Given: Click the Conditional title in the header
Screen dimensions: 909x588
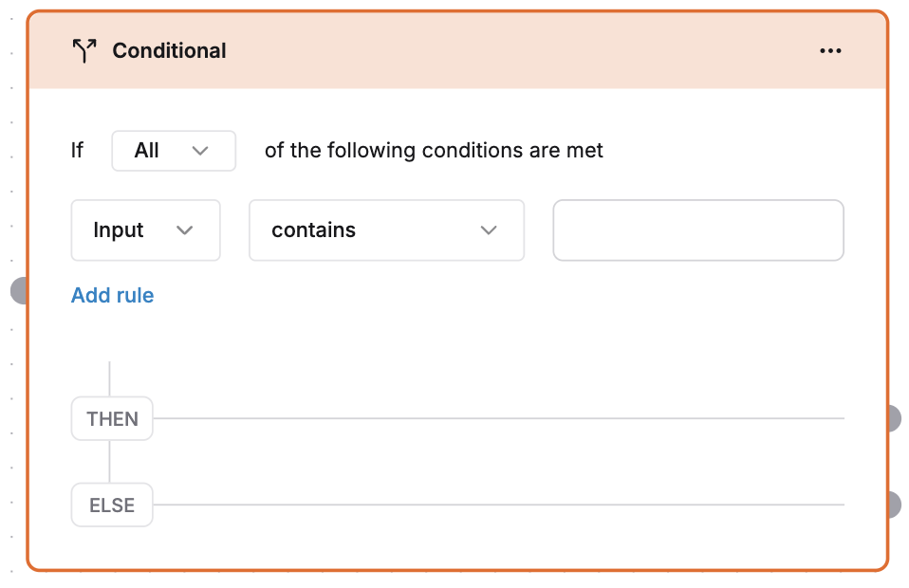Looking at the screenshot, I should click(x=169, y=50).
